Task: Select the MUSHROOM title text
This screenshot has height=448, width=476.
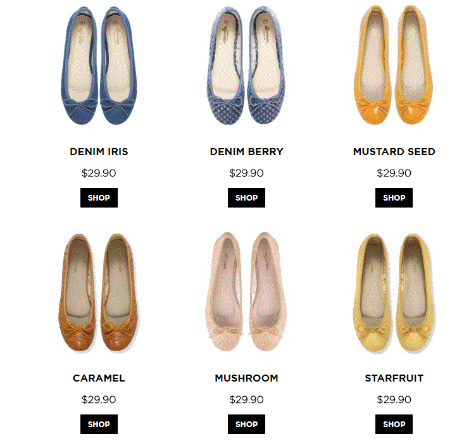Action: click(246, 378)
